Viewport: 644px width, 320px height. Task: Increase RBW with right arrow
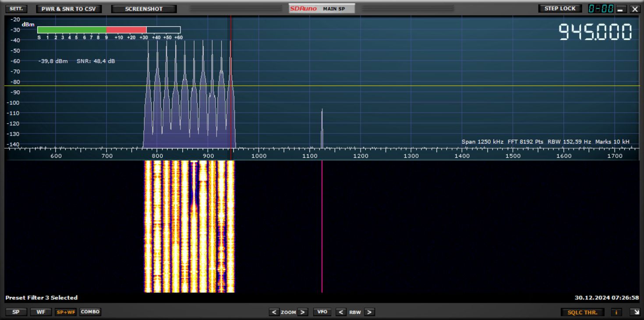point(369,312)
